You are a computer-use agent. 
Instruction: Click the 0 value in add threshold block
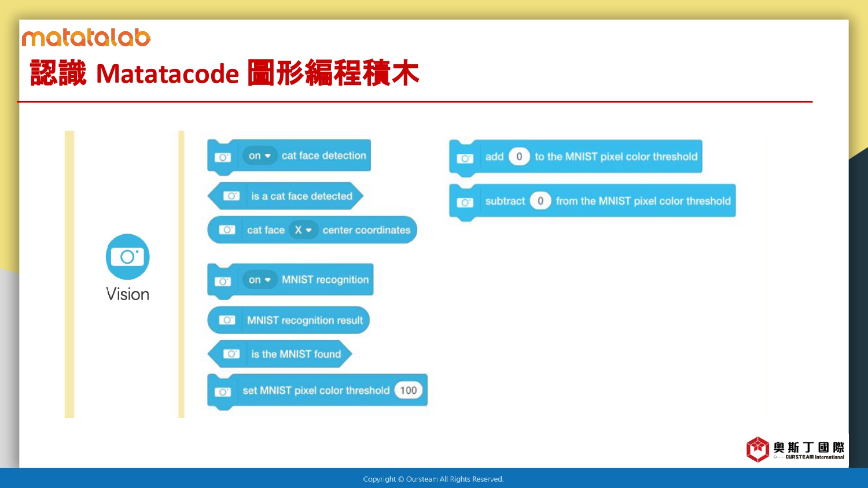519,157
